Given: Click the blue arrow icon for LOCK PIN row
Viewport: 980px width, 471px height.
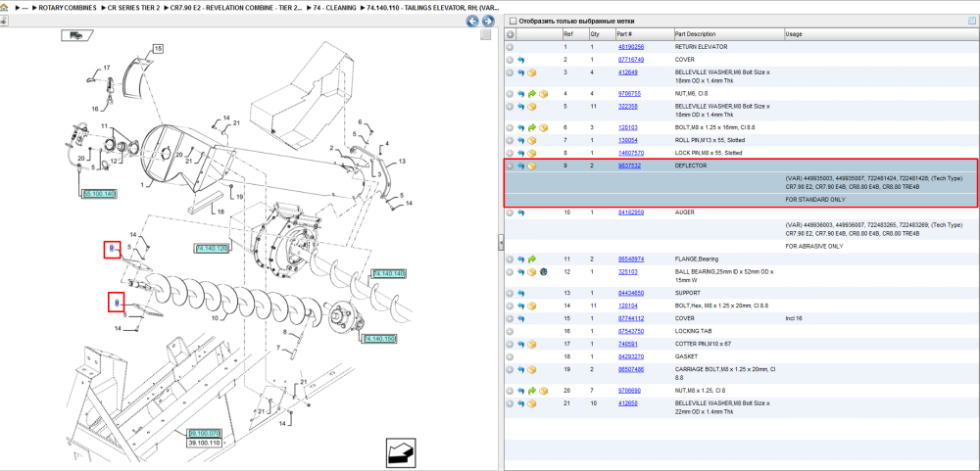Looking at the screenshot, I should pyautogui.click(x=521, y=153).
